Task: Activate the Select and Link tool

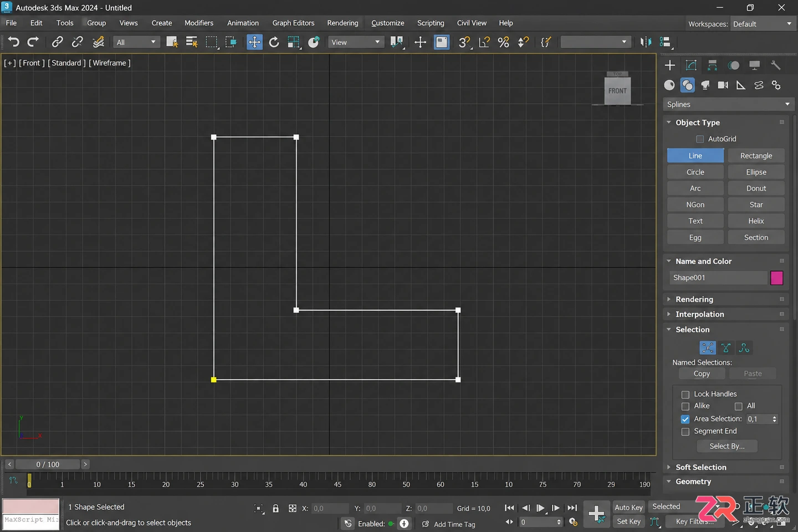Action: coord(57,42)
